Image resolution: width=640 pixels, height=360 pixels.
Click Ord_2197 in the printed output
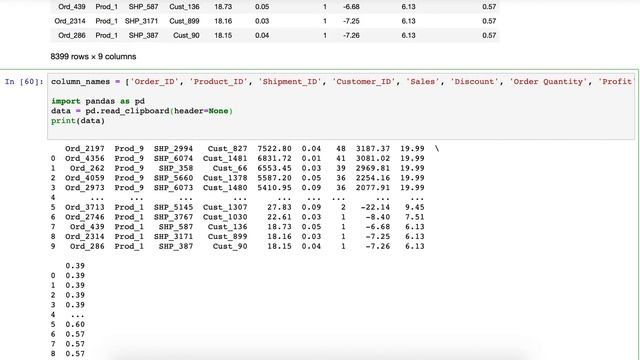click(x=84, y=149)
